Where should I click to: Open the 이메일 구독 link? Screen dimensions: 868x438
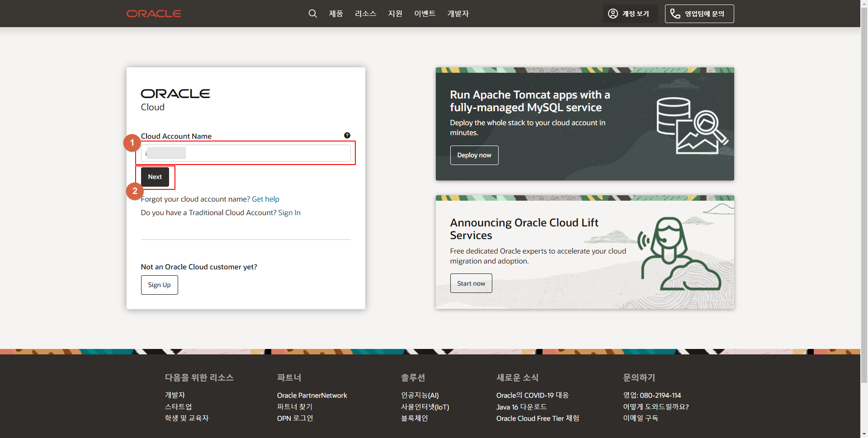(x=641, y=418)
